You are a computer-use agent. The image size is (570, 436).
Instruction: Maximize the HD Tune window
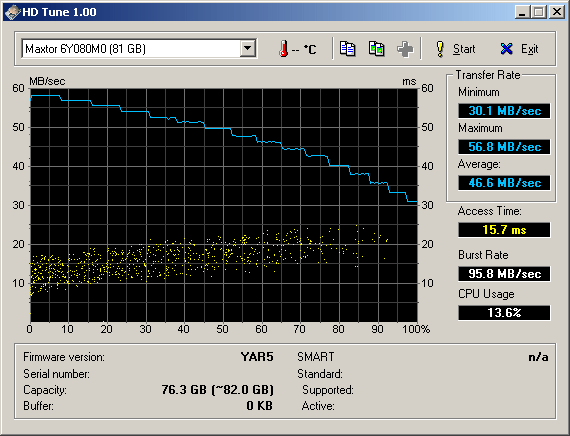coord(539,12)
